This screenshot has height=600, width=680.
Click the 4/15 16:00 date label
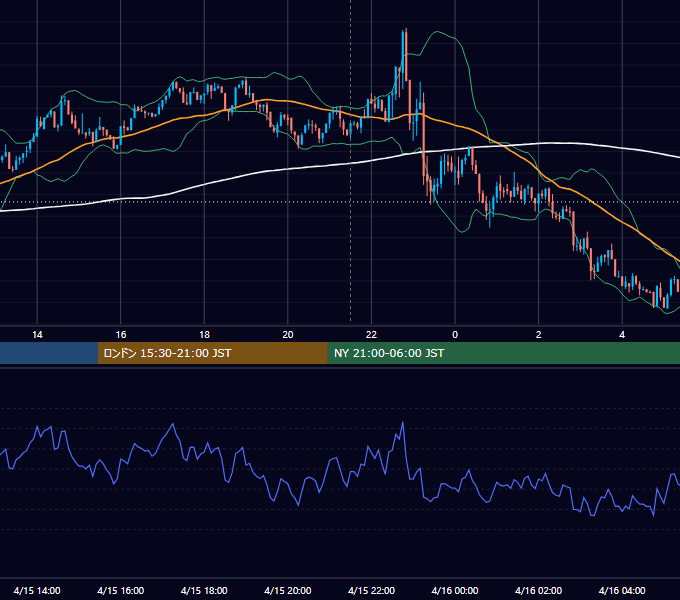[x=121, y=590]
